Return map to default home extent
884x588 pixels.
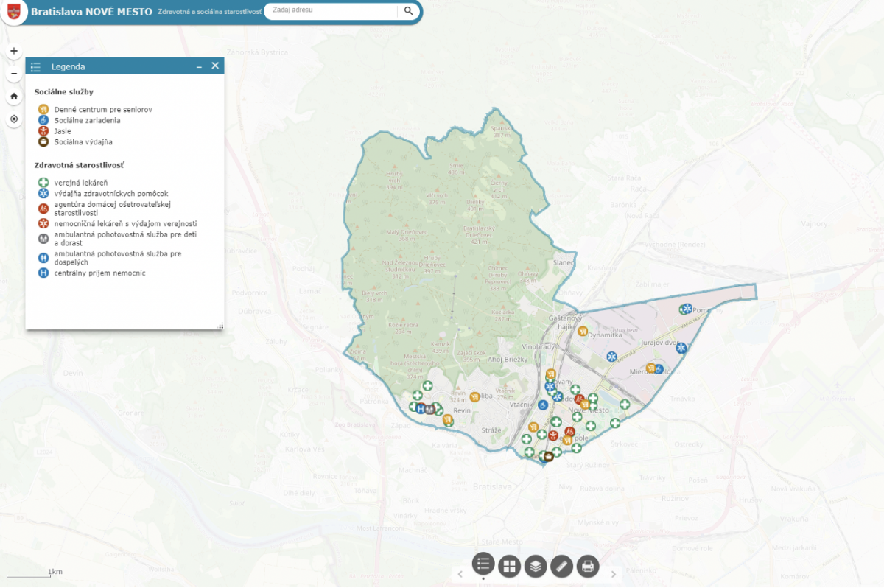[14, 97]
